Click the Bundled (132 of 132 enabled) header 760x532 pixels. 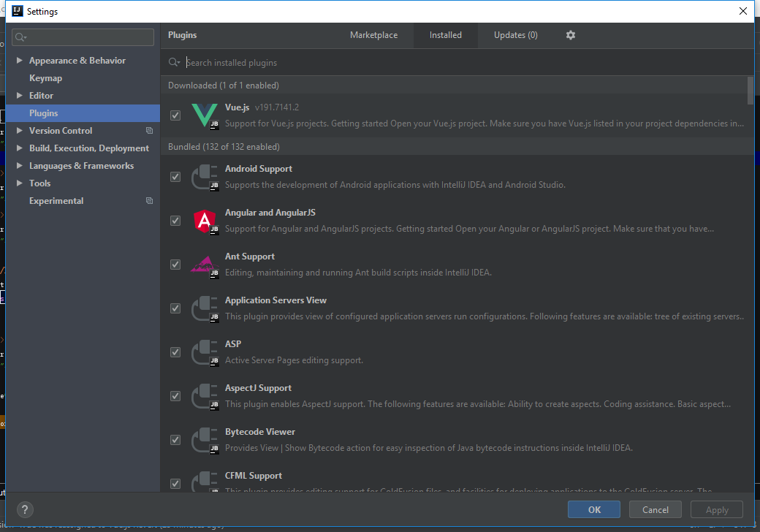224,146
